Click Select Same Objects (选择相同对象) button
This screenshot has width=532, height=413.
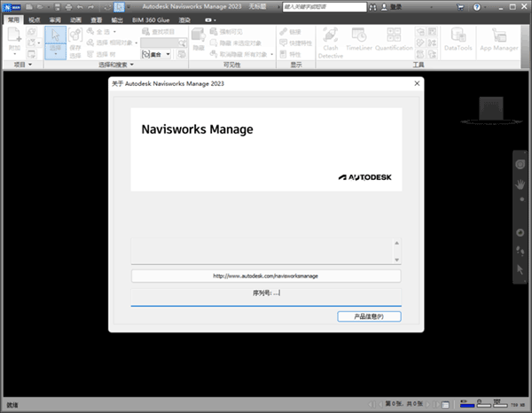[112, 43]
